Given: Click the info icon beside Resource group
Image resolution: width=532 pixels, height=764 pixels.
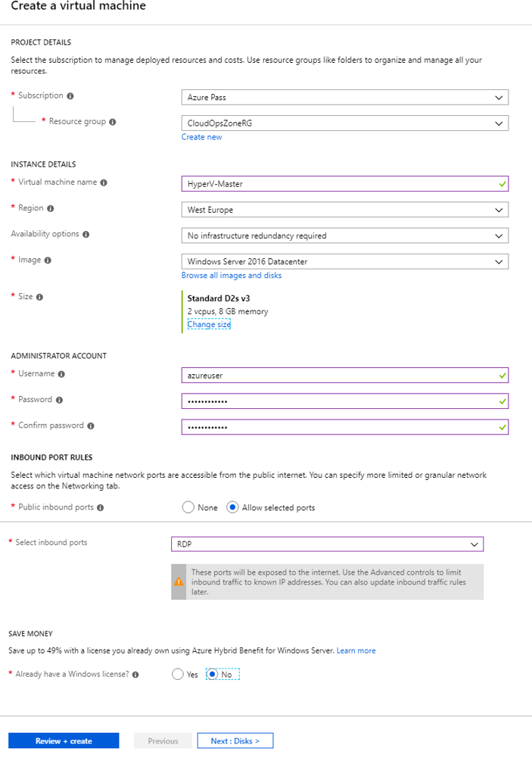Looking at the screenshot, I should click(x=113, y=122).
